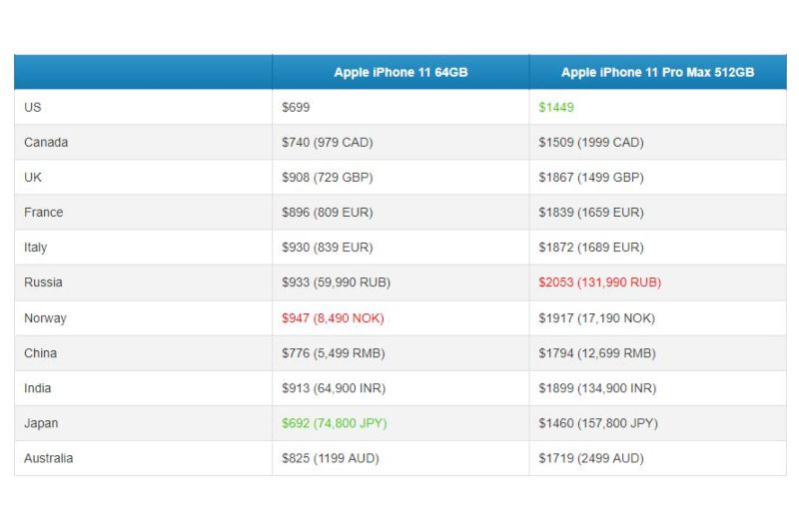799x532 pixels.
Task: Select the $1719 (2499 AUD) cell
Action: click(591, 458)
